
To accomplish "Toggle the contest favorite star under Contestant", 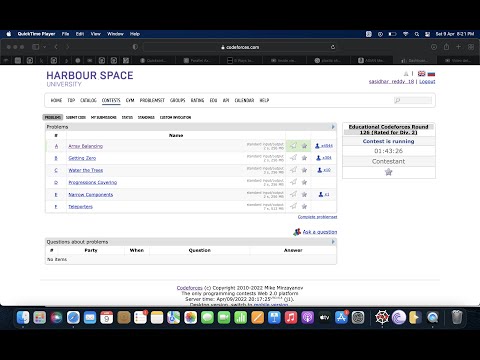I will click(x=388, y=172).
